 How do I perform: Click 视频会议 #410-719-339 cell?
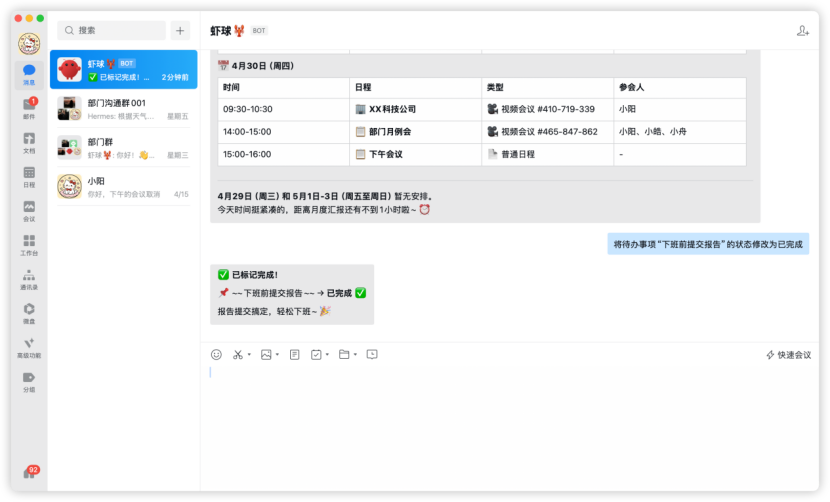(547, 109)
